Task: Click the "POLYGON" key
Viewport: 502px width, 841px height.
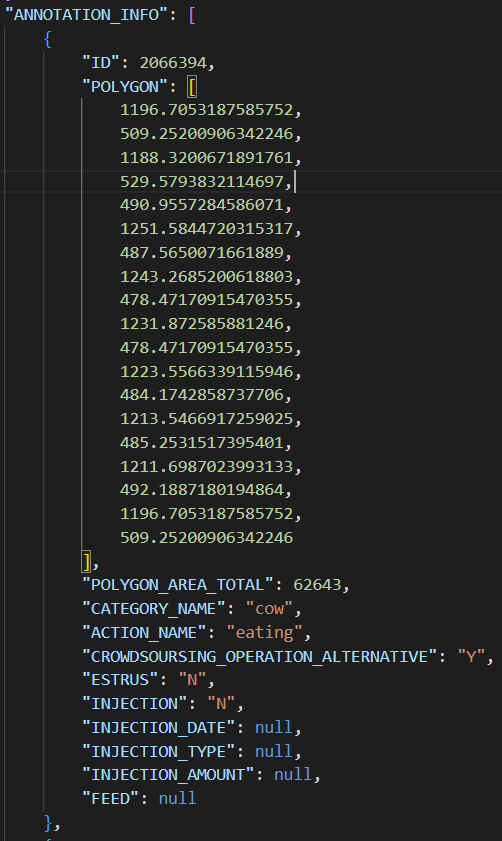Action: coord(125,86)
